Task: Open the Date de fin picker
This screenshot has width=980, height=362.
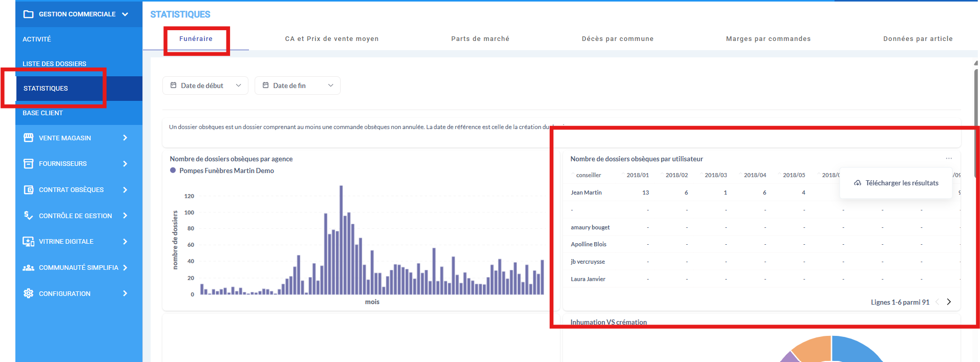Action: tap(298, 86)
